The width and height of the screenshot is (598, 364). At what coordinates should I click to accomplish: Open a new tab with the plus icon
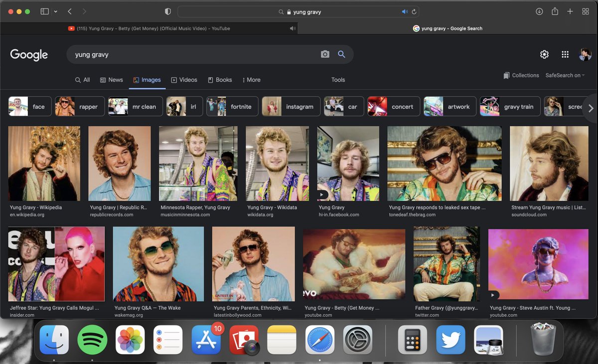click(x=570, y=11)
